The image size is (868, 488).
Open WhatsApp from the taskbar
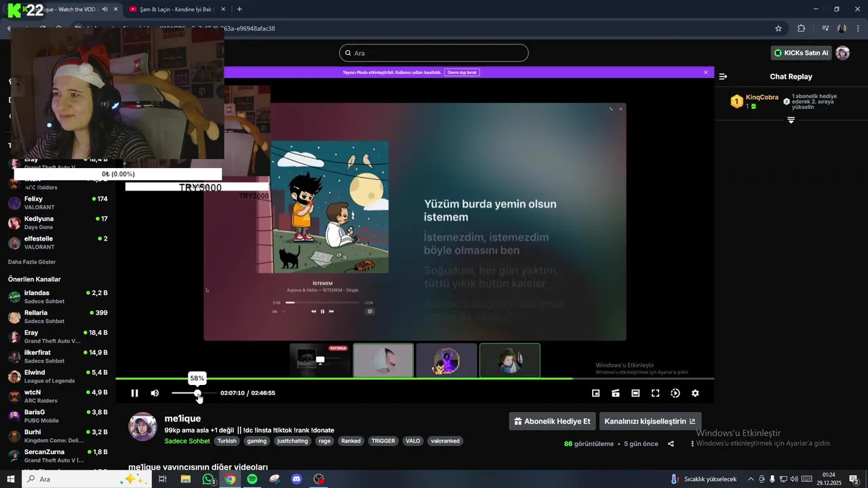[208, 479]
